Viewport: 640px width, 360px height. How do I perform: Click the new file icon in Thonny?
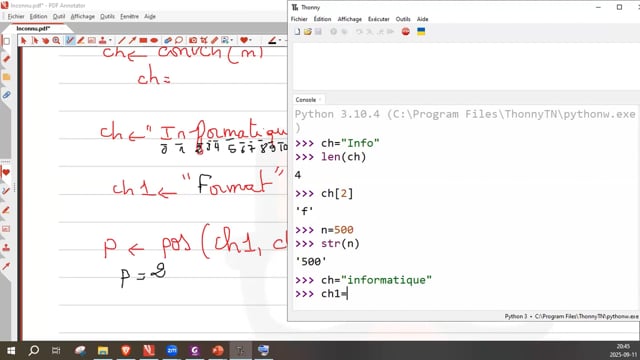(297, 31)
